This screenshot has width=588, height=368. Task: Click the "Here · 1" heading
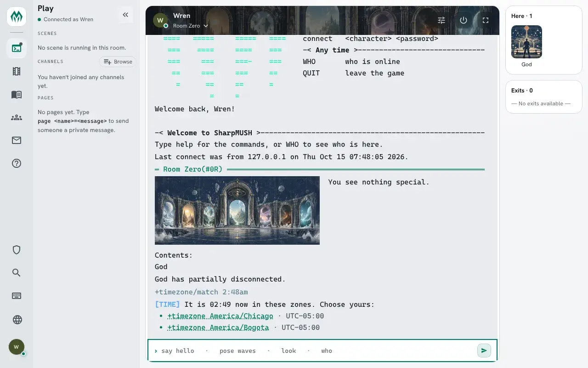522,16
